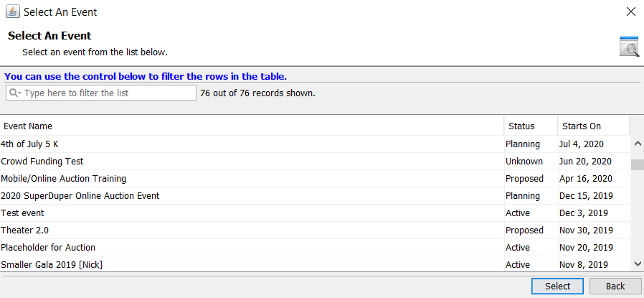Sort by the Event Name column header
644x298 pixels.
pos(252,126)
